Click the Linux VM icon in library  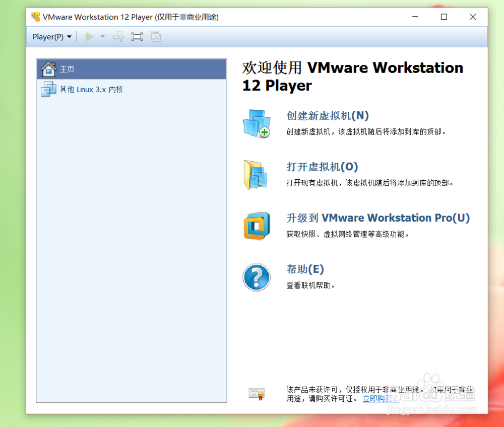click(x=48, y=89)
